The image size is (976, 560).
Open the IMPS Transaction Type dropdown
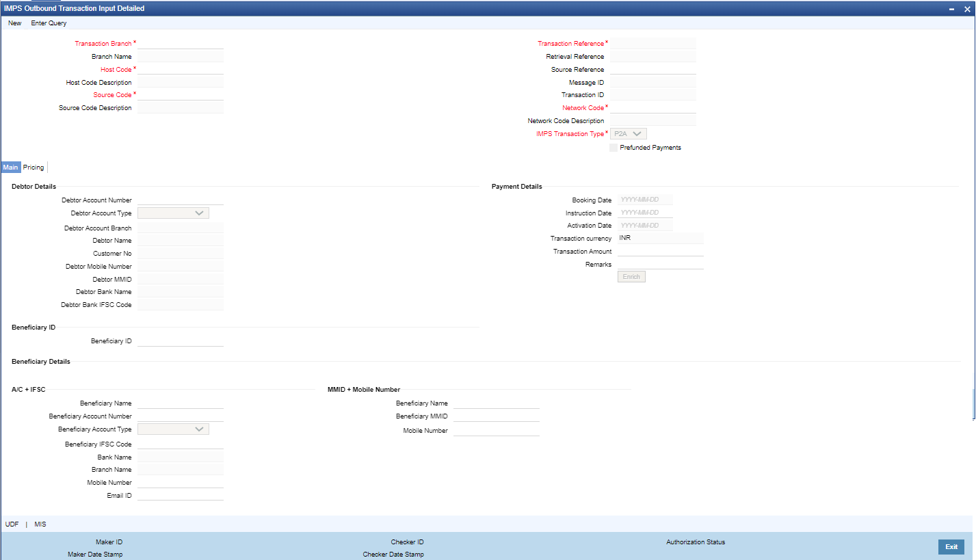629,134
